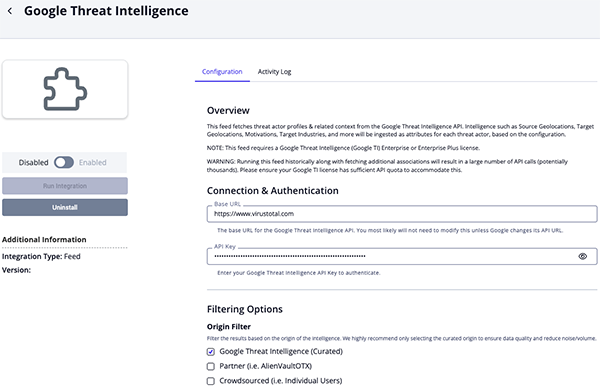Reveal the API Key with eye icon

point(582,256)
